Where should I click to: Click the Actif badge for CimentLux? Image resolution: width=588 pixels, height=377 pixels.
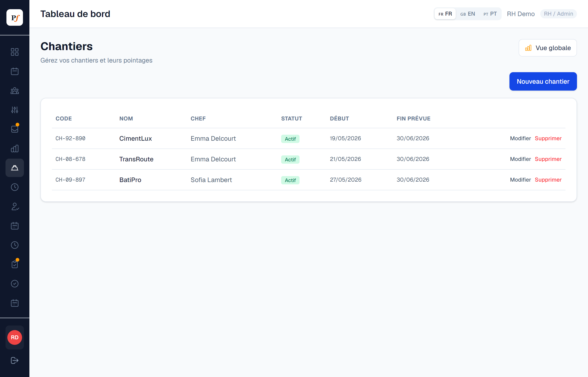[x=290, y=139]
